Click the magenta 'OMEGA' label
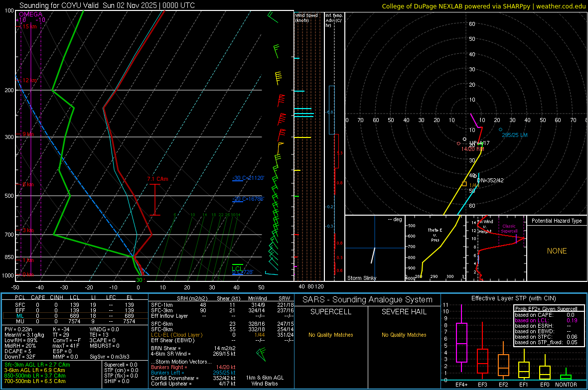588x390 pixels. pyautogui.click(x=30, y=14)
